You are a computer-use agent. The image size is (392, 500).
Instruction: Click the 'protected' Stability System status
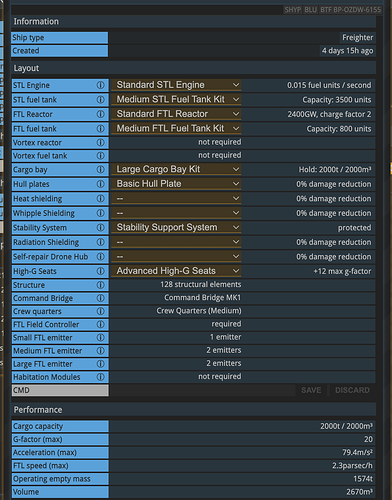(354, 228)
